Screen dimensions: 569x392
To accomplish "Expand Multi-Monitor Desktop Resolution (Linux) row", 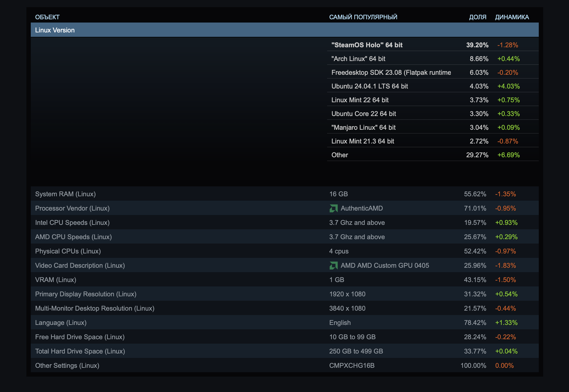I will click(284, 309).
